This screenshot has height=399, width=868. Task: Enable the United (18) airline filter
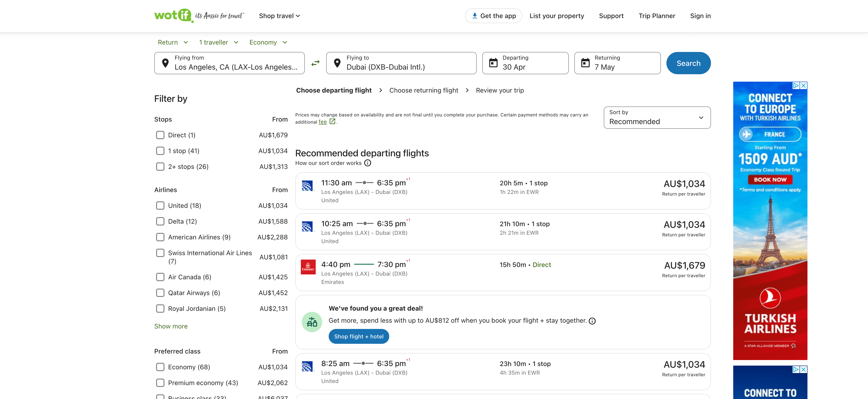[160, 206]
